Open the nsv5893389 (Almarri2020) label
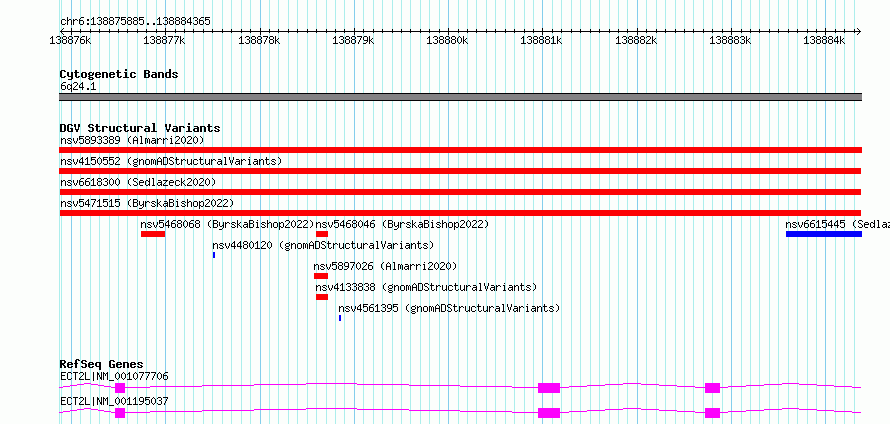This screenshot has height=424, width=890. pyautogui.click(x=132, y=140)
